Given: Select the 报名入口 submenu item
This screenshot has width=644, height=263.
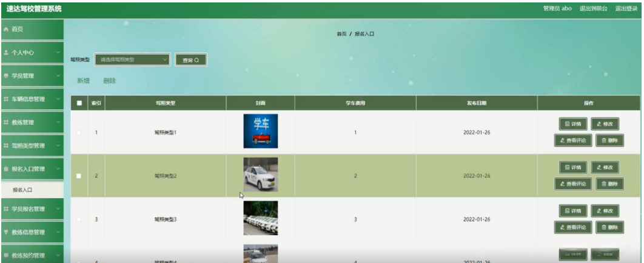Looking at the screenshot, I should 32,190.
